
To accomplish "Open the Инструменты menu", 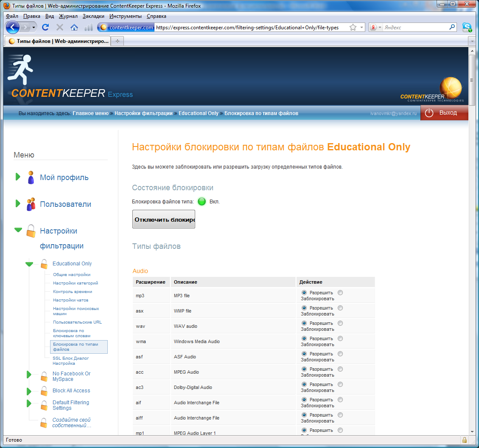I will tap(126, 16).
